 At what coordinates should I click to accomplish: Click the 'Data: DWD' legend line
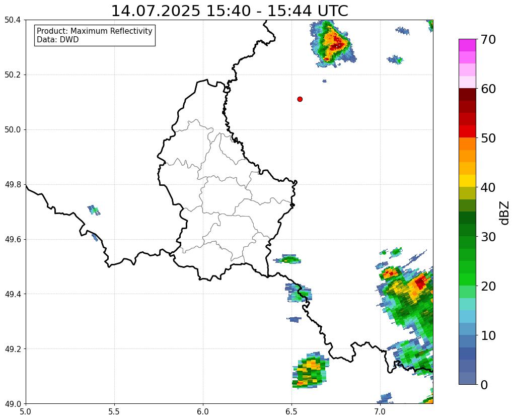pyautogui.click(x=58, y=40)
